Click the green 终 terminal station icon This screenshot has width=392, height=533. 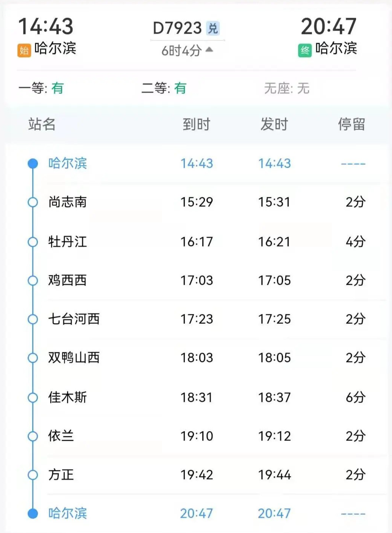pos(305,50)
